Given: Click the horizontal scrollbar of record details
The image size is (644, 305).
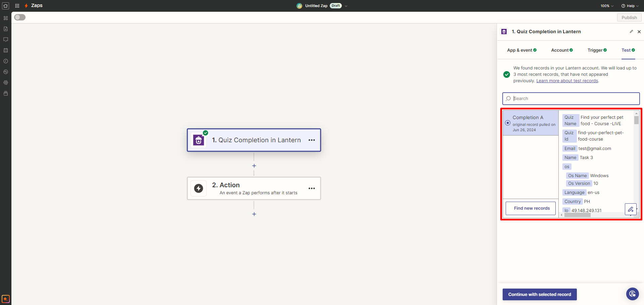Looking at the screenshot, I should [577, 215].
